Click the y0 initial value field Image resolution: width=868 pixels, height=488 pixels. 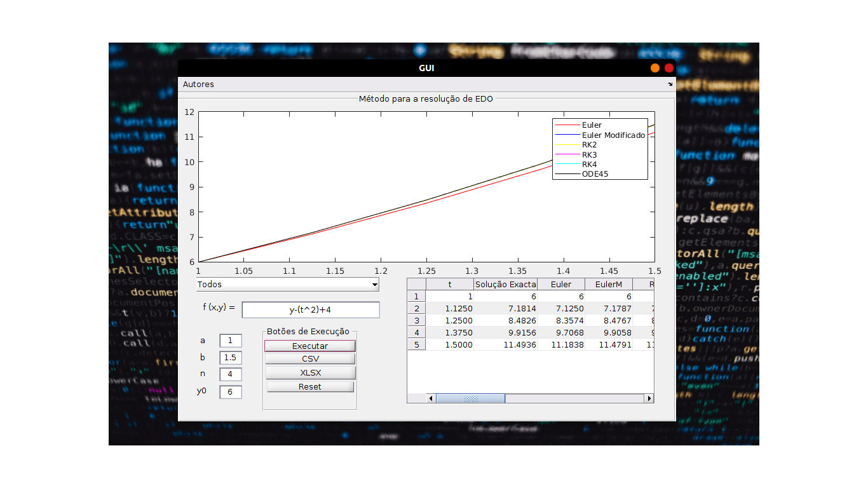(x=231, y=392)
